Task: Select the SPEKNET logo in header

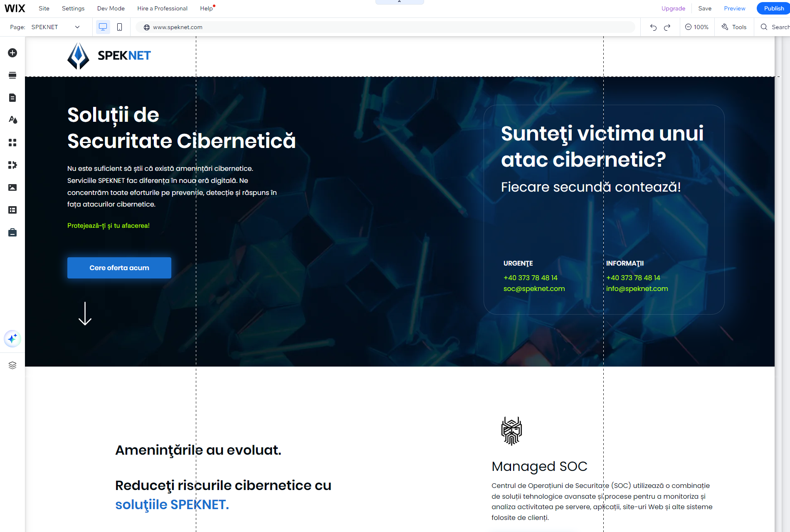Action: (109, 56)
